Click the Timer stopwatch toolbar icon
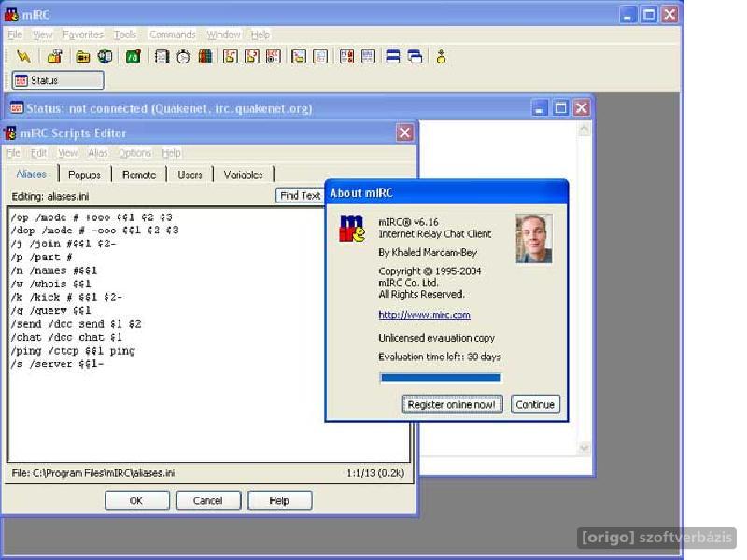747x560 pixels. [x=183, y=57]
